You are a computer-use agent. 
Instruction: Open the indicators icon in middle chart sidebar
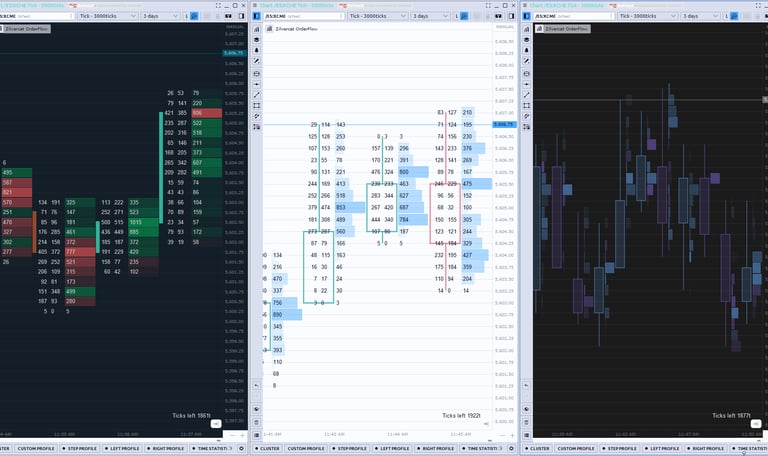click(x=256, y=29)
